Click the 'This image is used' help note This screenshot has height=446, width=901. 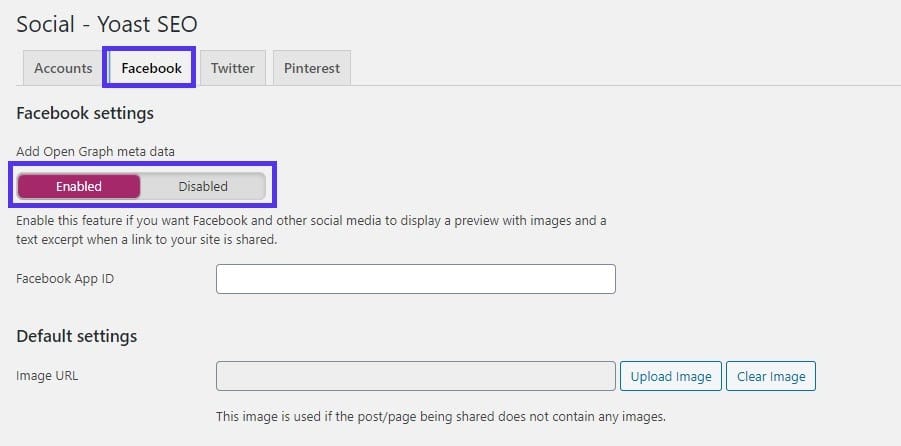[441, 416]
